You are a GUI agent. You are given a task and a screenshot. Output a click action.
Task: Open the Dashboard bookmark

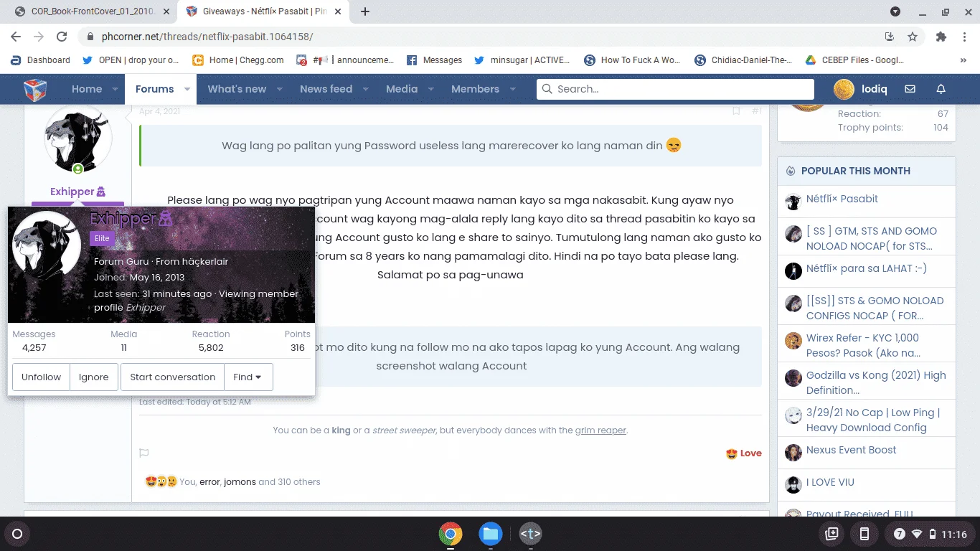click(x=41, y=60)
